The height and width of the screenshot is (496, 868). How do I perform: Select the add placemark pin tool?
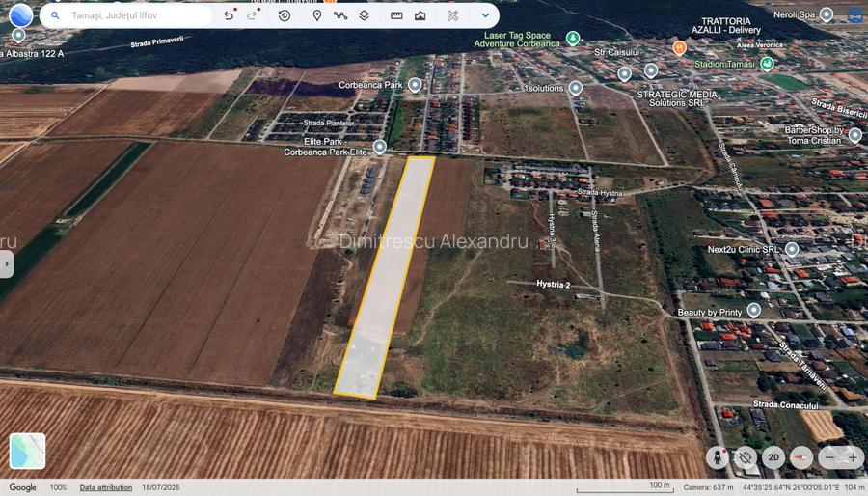pos(316,15)
